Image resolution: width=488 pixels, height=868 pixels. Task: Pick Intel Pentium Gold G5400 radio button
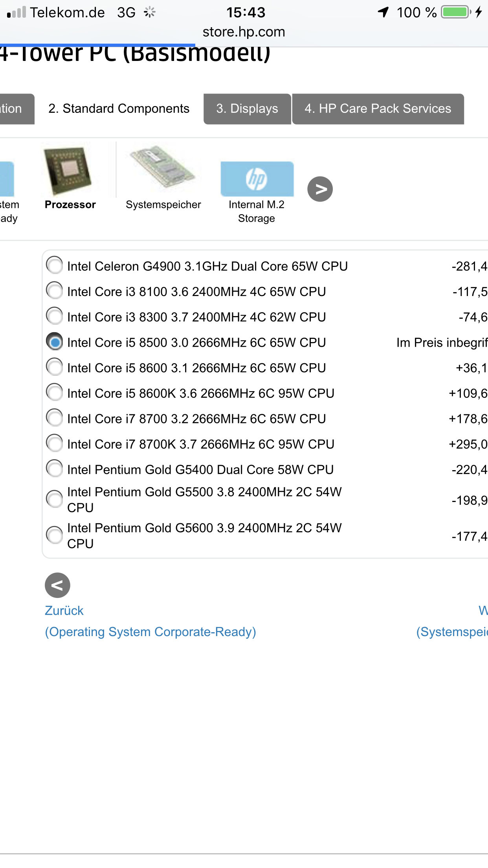[55, 469]
